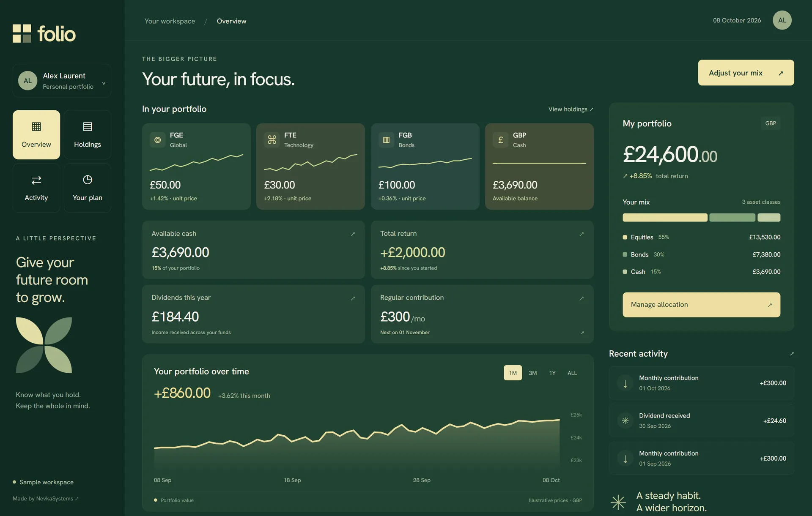
Task: Go to Your workspace breadcrumb
Action: [x=170, y=21]
